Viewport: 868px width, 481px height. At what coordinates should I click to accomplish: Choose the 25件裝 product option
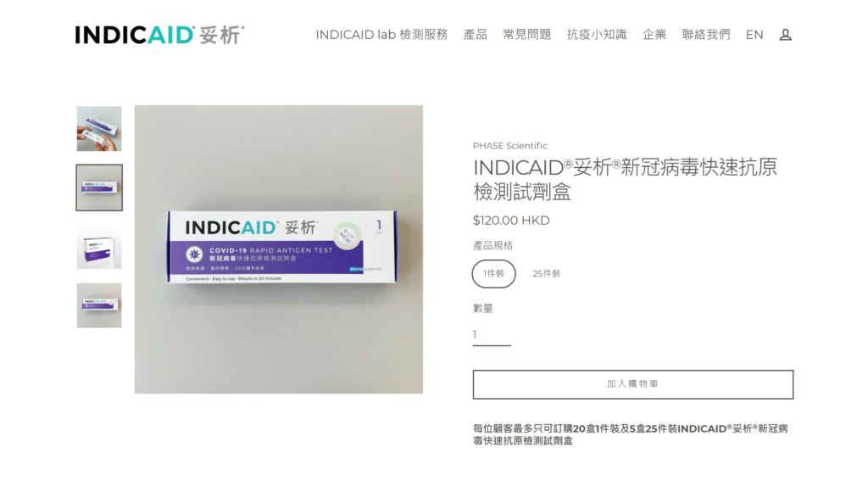547,274
